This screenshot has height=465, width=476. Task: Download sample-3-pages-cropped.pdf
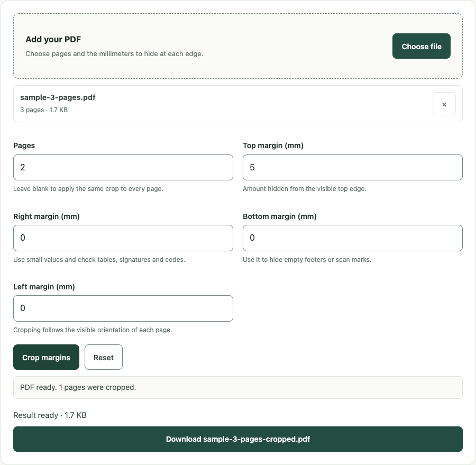pos(238,439)
